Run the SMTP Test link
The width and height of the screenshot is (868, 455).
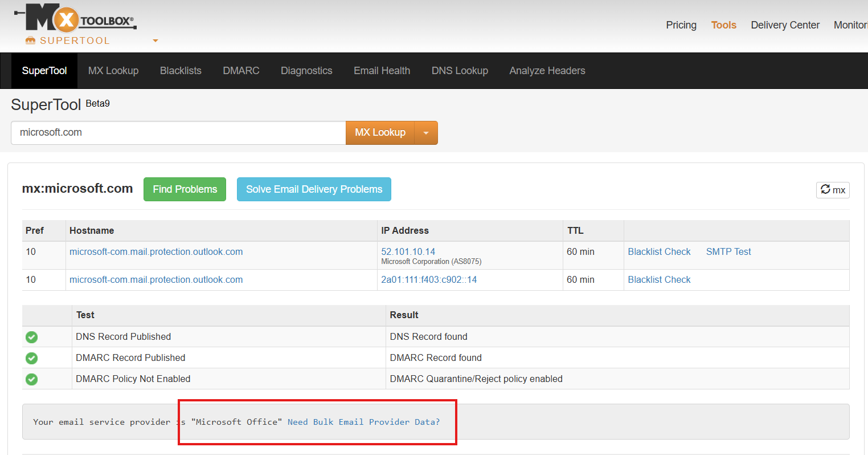[728, 251]
